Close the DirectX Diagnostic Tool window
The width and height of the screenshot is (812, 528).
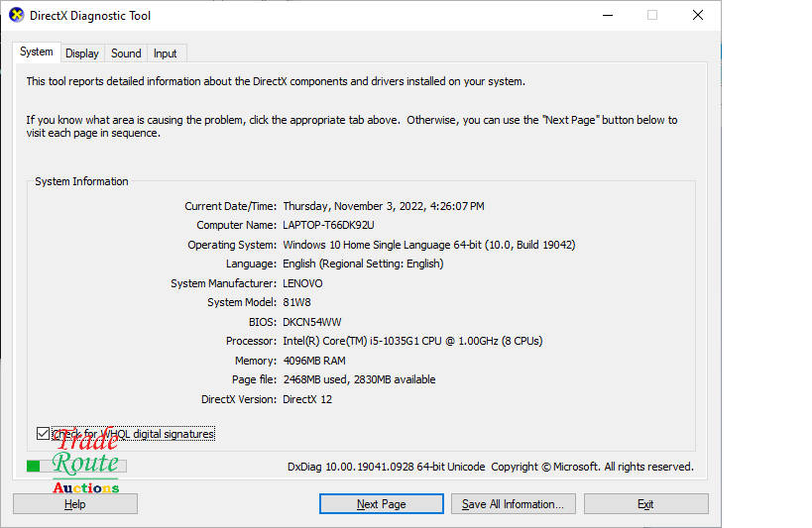point(698,15)
